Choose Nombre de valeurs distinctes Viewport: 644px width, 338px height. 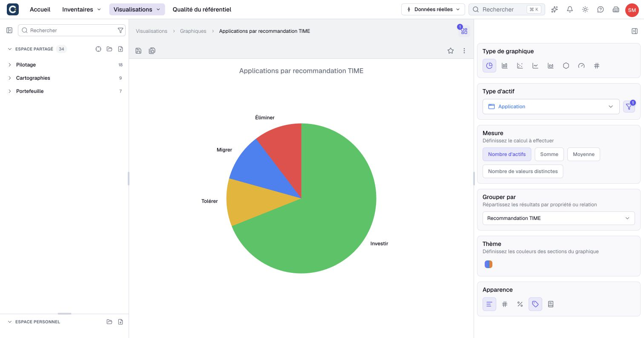[523, 171]
